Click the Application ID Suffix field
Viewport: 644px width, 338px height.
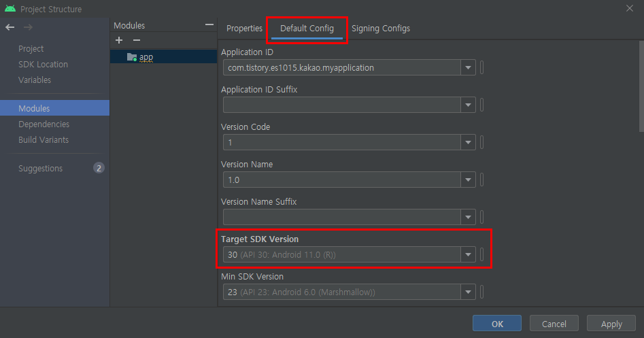[x=341, y=105]
